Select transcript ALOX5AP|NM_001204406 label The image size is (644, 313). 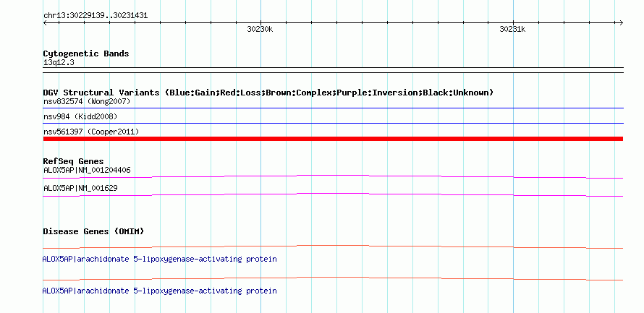[87, 170]
